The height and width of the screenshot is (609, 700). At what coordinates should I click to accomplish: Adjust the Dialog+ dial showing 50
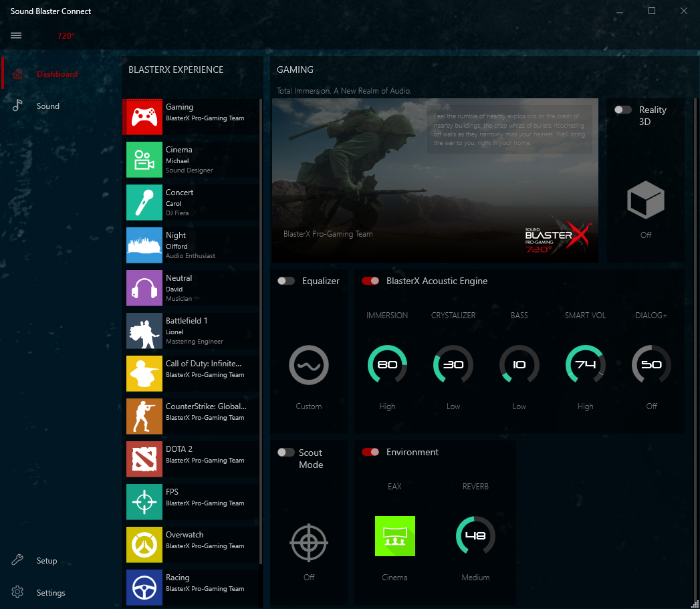tap(651, 365)
